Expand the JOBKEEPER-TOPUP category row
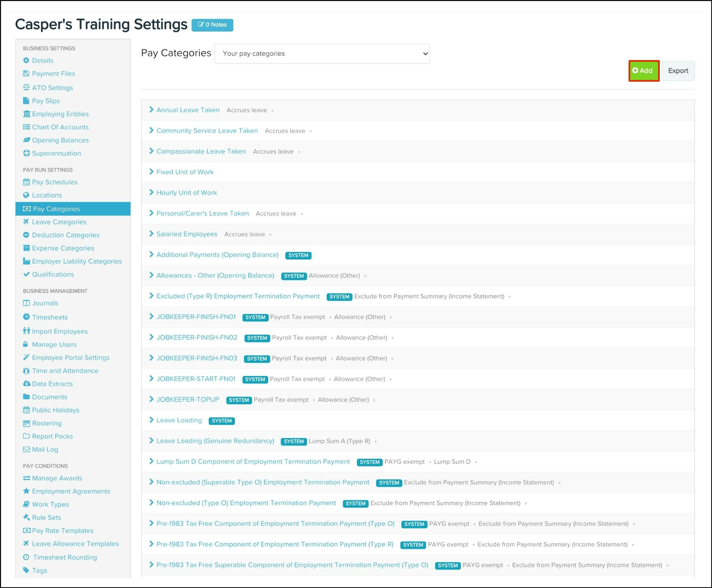712x588 pixels. [x=152, y=399]
